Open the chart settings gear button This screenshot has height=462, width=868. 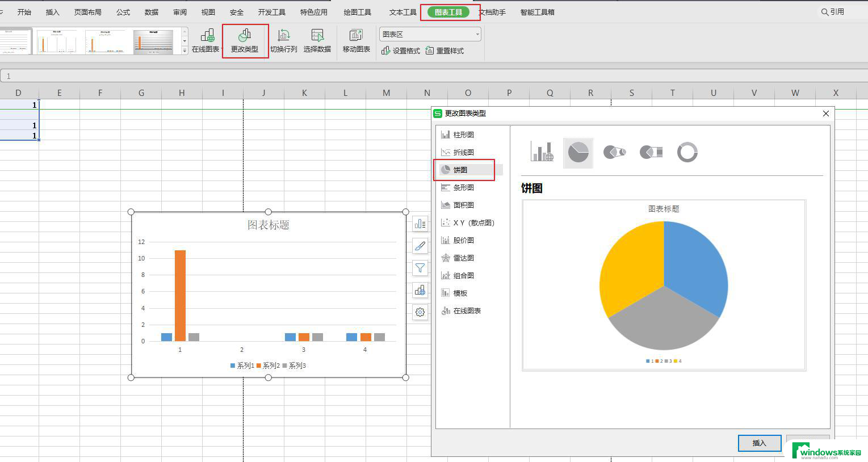point(420,312)
